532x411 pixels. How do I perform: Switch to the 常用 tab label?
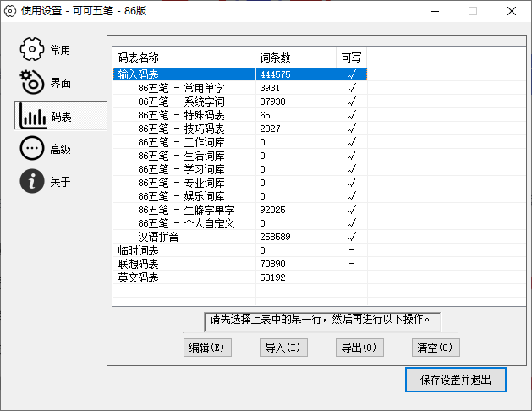pyautogui.click(x=60, y=50)
